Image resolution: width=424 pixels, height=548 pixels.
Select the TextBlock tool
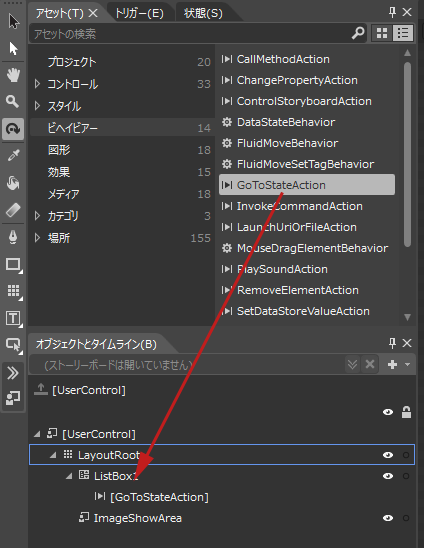coord(13,318)
